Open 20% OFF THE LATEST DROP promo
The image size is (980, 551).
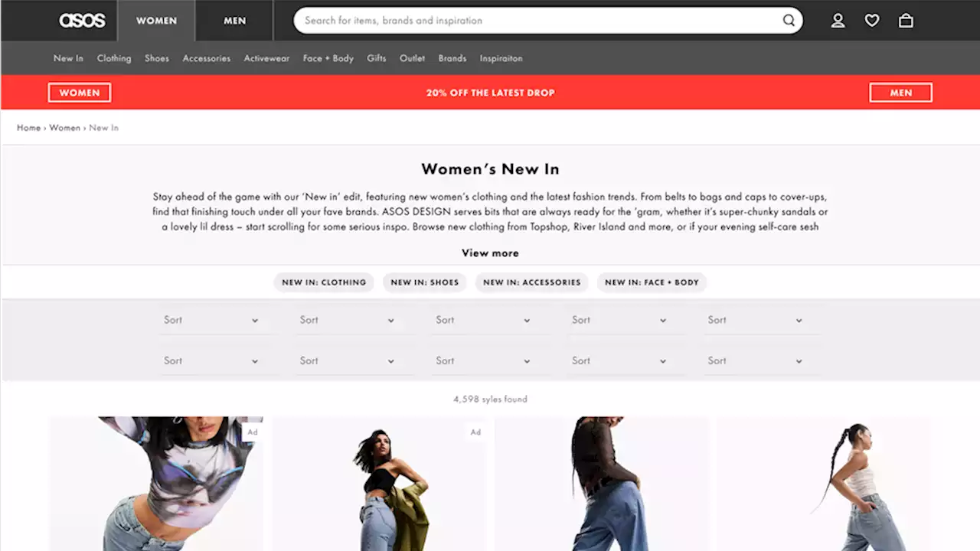[x=490, y=93]
